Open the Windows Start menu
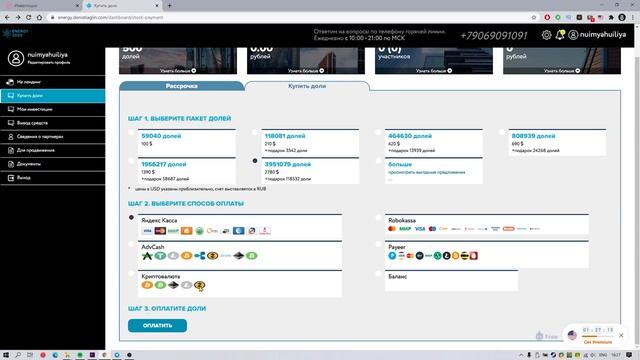Screen dimensions: 640x360 pyautogui.click(x=6, y=355)
